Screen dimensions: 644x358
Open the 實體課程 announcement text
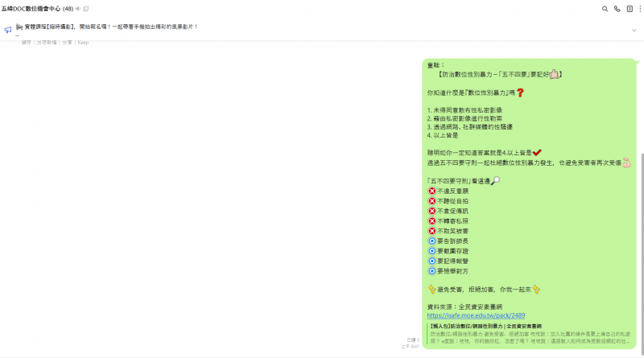(x=111, y=27)
